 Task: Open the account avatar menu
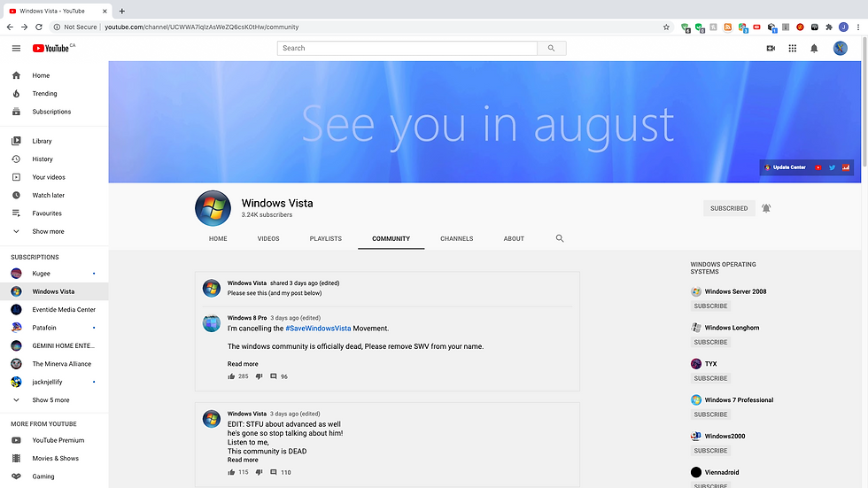point(840,48)
